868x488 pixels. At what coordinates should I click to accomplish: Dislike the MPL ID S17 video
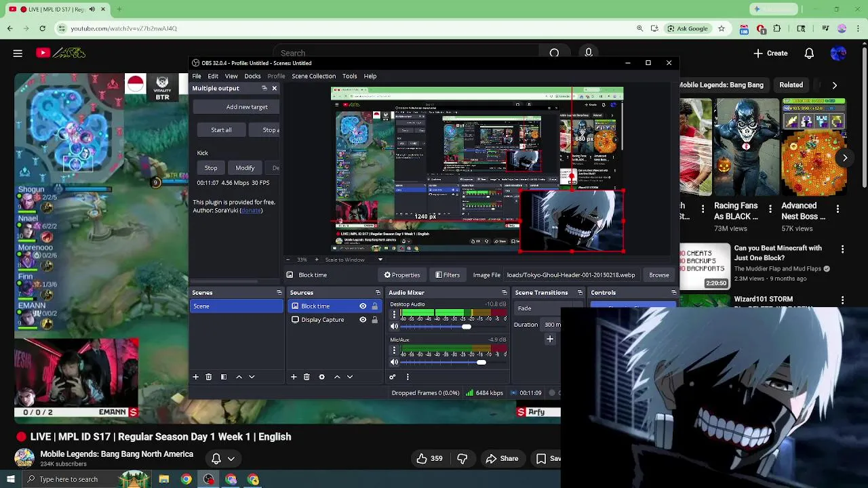tap(462, 459)
